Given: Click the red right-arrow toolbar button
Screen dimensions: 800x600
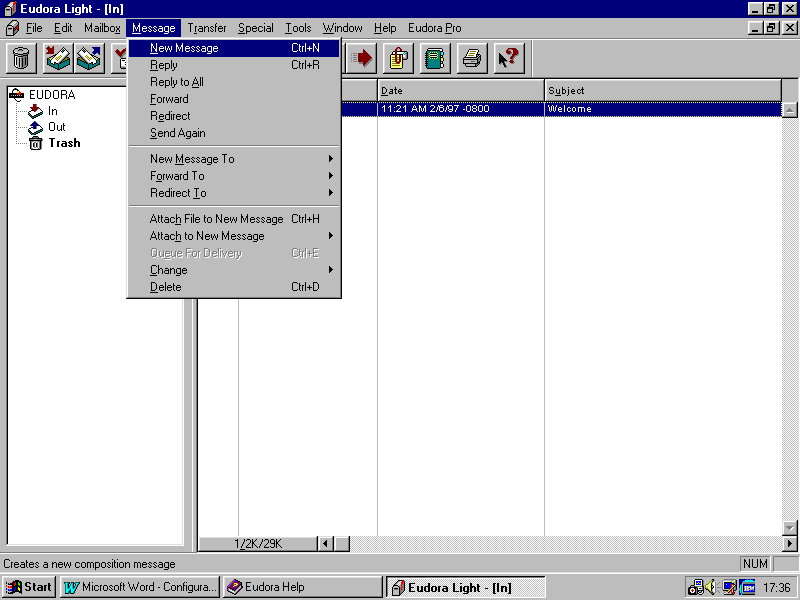Looking at the screenshot, I should [x=362, y=58].
